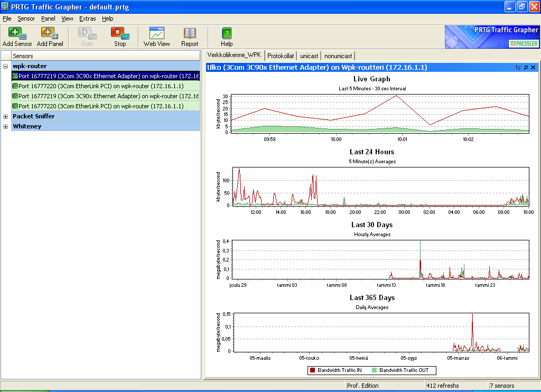Click the Sensors column header
Screen dimensions: 541x392
pyautogui.click(x=106, y=56)
